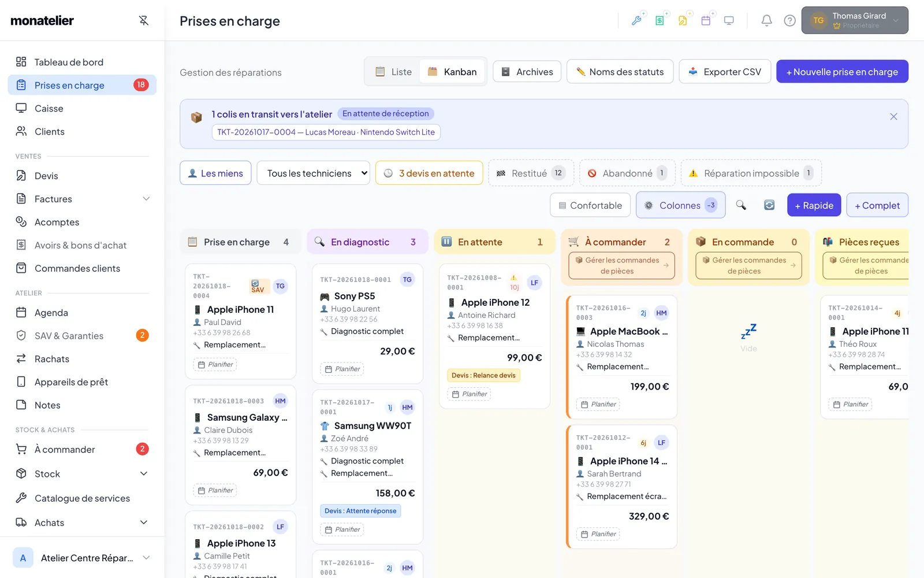Click the Devis : Relance devis tag
This screenshot has width=924, height=578.
tap(483, 375)
